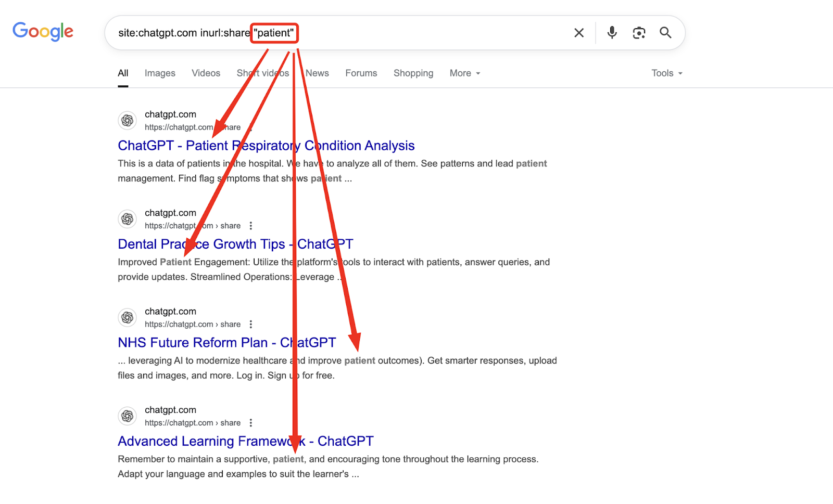Open three-dot menu for Advanced Learning result
The image size is (833, 504).
coord(251,423)
